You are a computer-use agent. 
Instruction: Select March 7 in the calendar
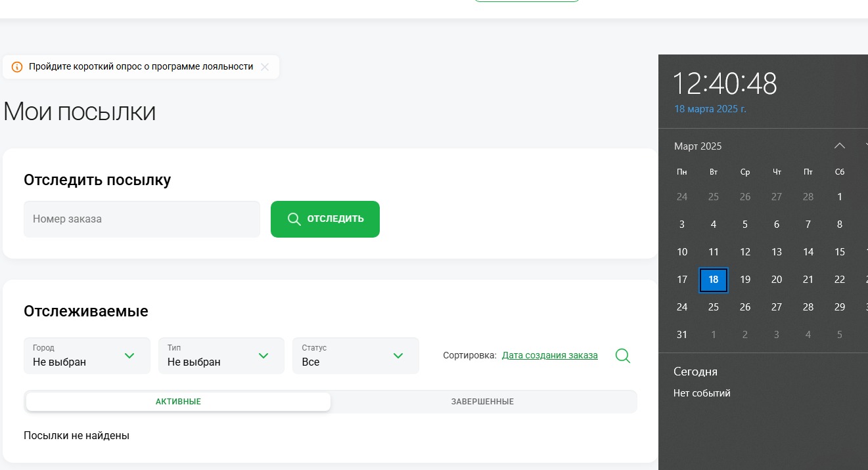808,224
